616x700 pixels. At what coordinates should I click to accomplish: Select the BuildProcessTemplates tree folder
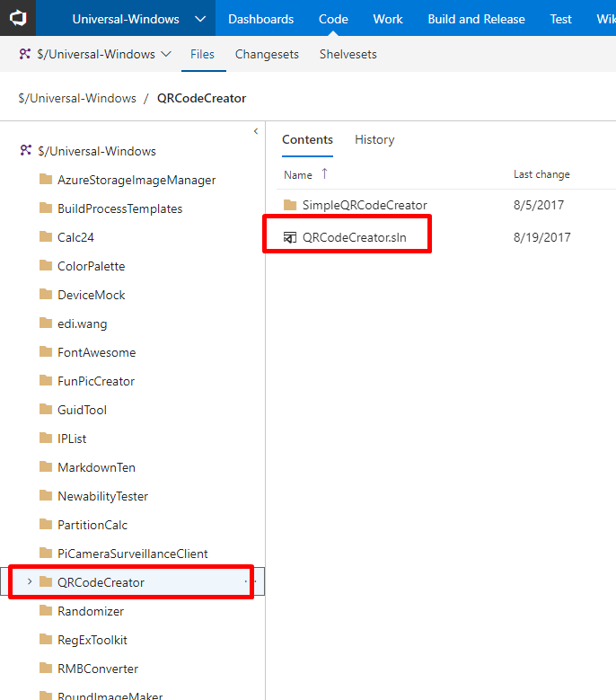point(120,209)
